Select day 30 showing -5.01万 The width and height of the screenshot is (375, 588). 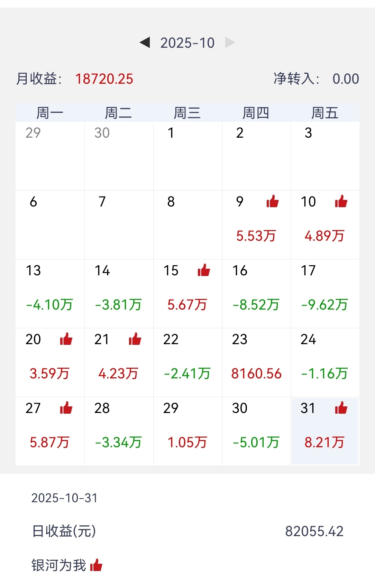pyautogui.click(x=256, y=431)
